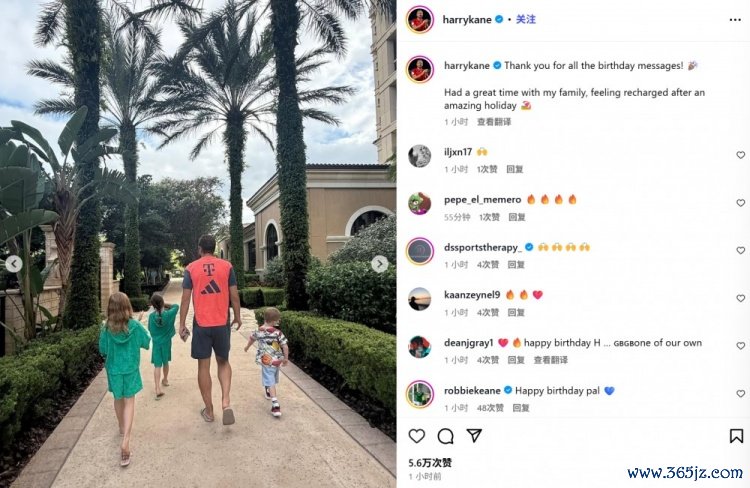Reply to robbiekeane's comment via 回复

(521, 408)
